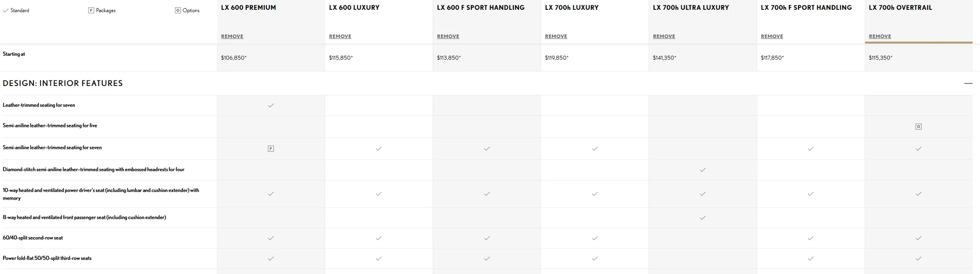Click the Options "O" icon in the legend

[x=178, y=11]
